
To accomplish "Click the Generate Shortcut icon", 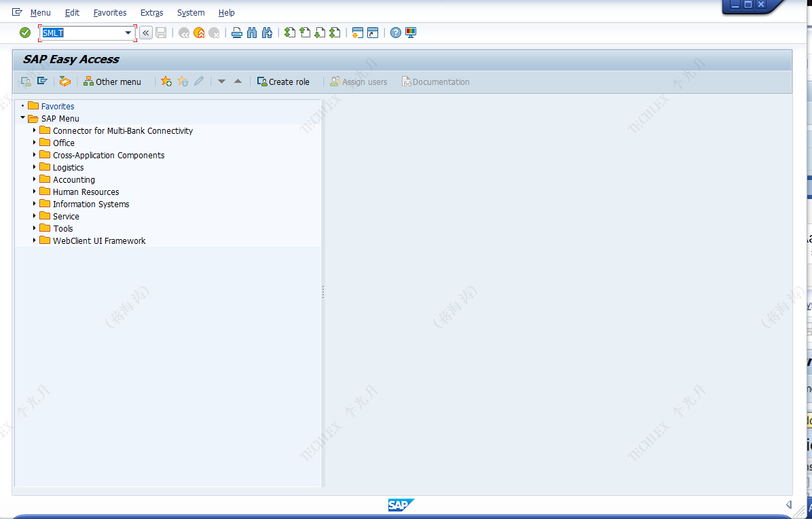I will [x=373, y=33].
